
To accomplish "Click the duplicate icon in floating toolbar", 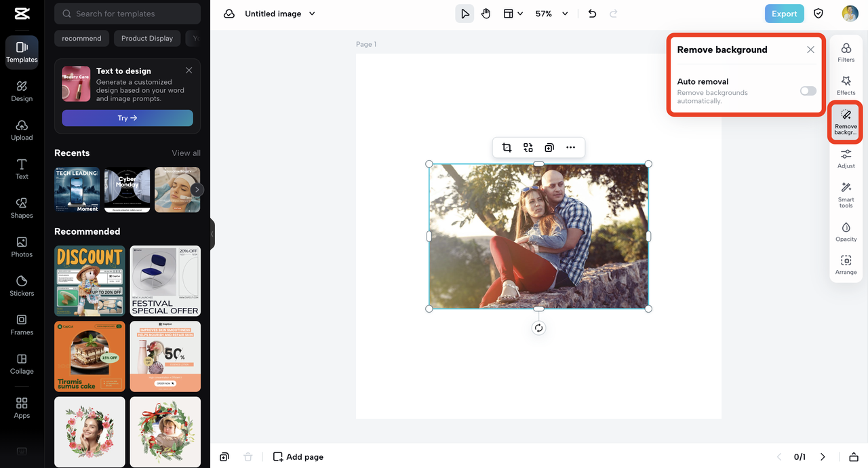I will (x=549, y=147).
